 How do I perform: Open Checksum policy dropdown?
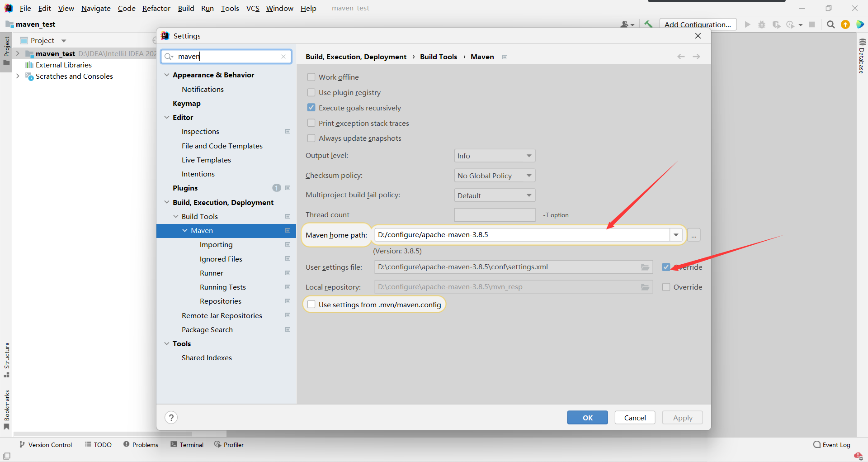pyautogui.click(x=495, y=176)
